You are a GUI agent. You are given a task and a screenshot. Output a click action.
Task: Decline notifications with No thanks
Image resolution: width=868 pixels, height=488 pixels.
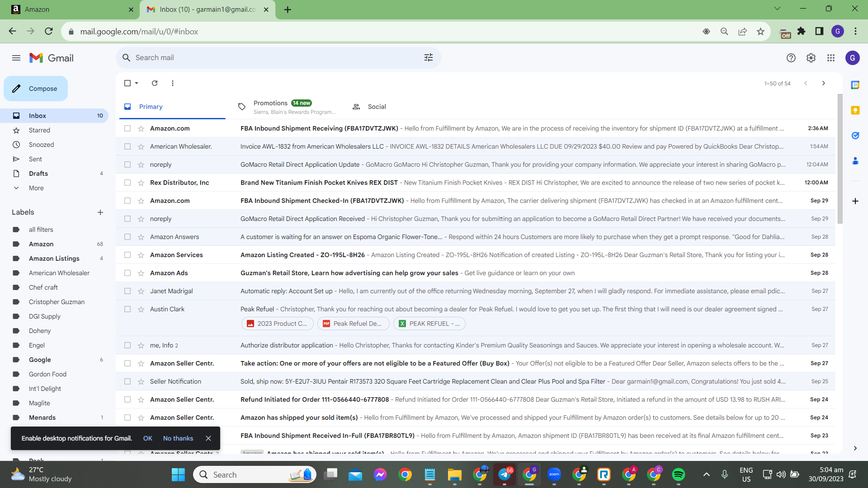pos(178,438)
